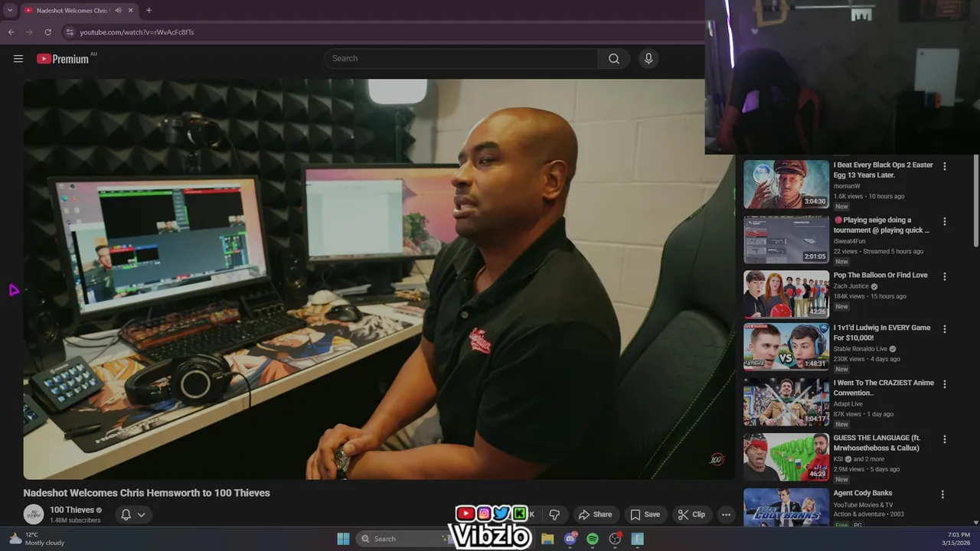Open options for 'Agent Cody Banks' movie
980x551 pixels.
click(943, 494)
